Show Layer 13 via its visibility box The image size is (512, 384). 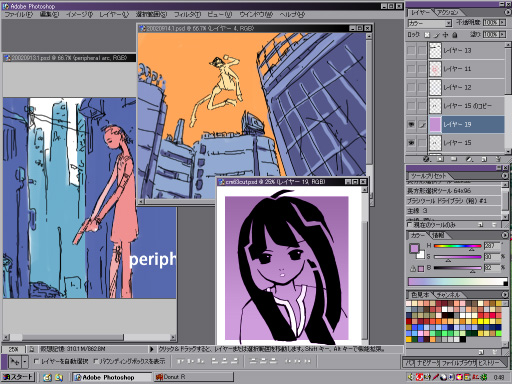[411, 50]
